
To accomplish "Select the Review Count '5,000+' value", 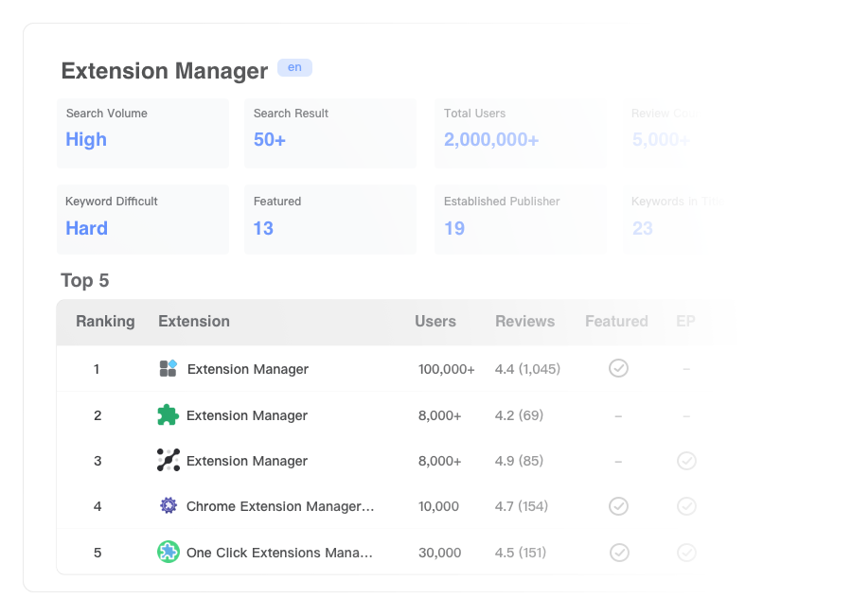I will click(x=661, y=140).
